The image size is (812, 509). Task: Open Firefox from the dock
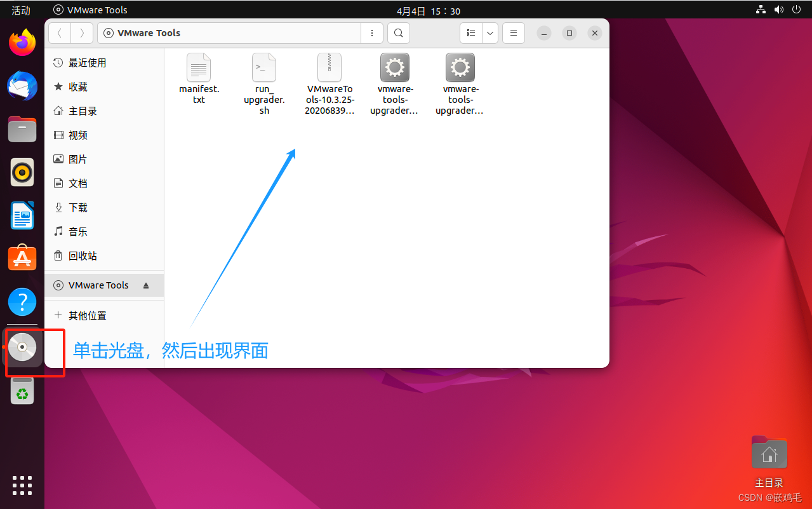click(x=22, y=43)
